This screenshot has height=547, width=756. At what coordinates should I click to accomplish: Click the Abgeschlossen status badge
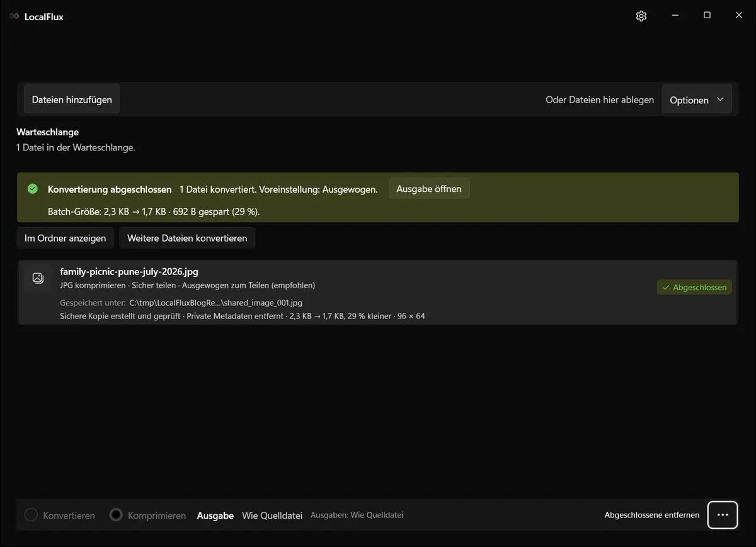694,287
